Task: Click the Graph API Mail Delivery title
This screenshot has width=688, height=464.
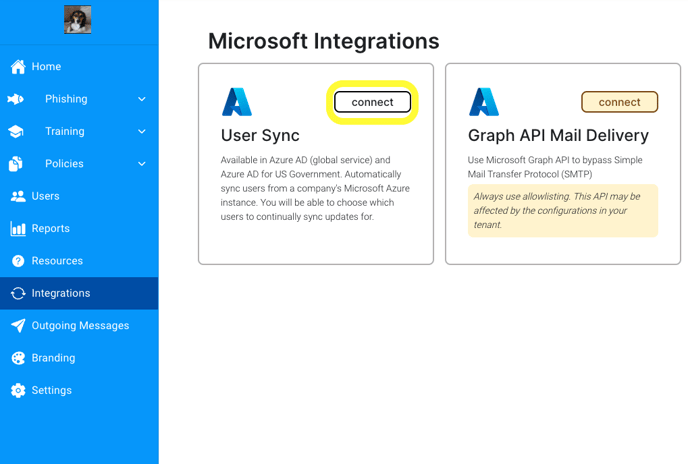Action: [558, 136]
